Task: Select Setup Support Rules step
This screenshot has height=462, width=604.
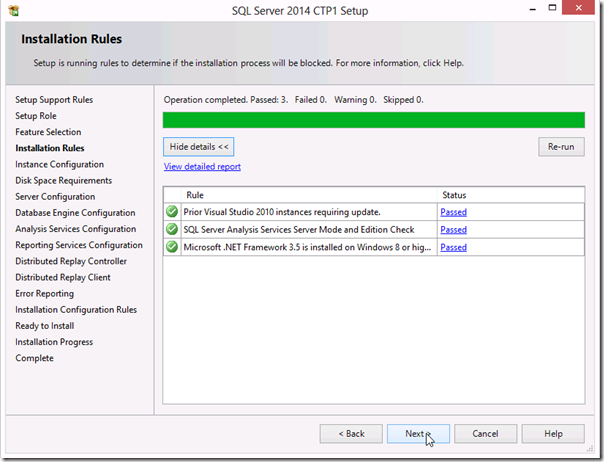Action: pyautogui.click(x=54, y=100)
